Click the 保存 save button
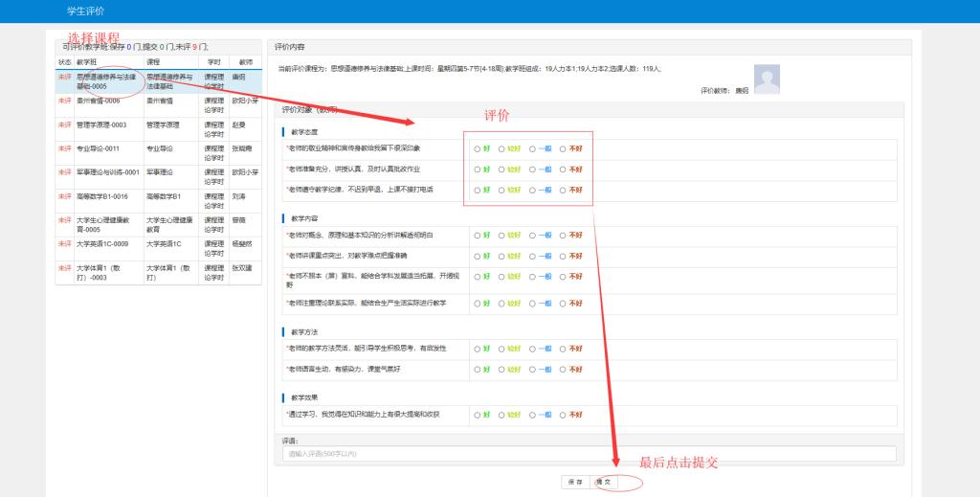 pyautogui.click(x=574, y=482)
